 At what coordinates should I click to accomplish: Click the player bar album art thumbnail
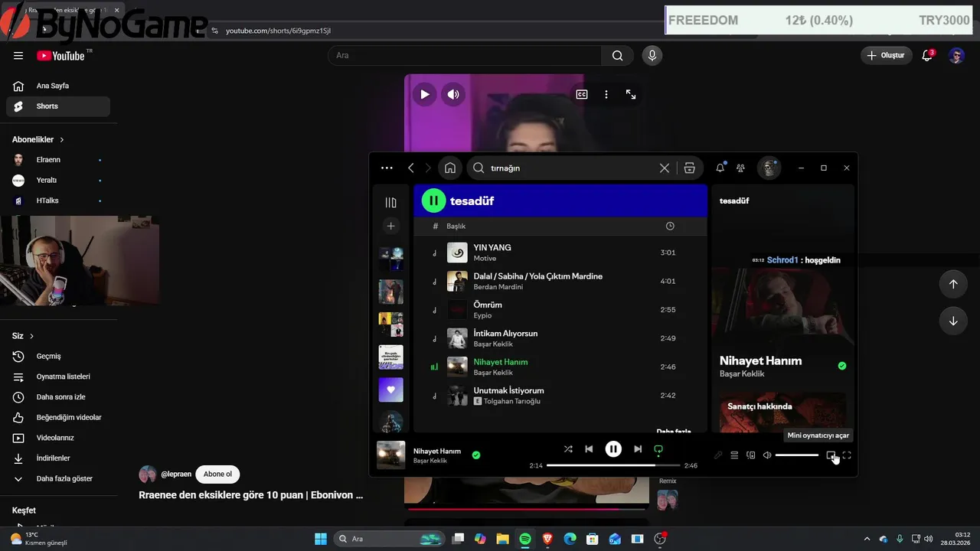[x=391, y=455]
